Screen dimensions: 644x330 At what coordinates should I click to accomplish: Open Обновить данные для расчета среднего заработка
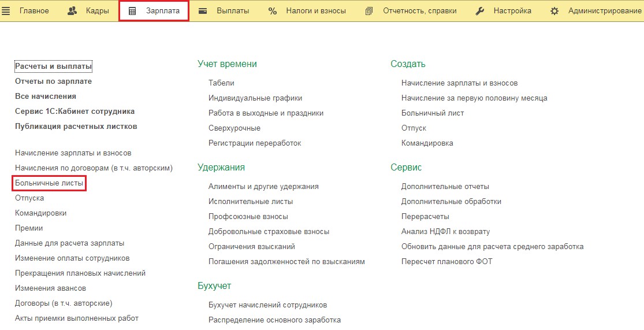pos(493,247)
